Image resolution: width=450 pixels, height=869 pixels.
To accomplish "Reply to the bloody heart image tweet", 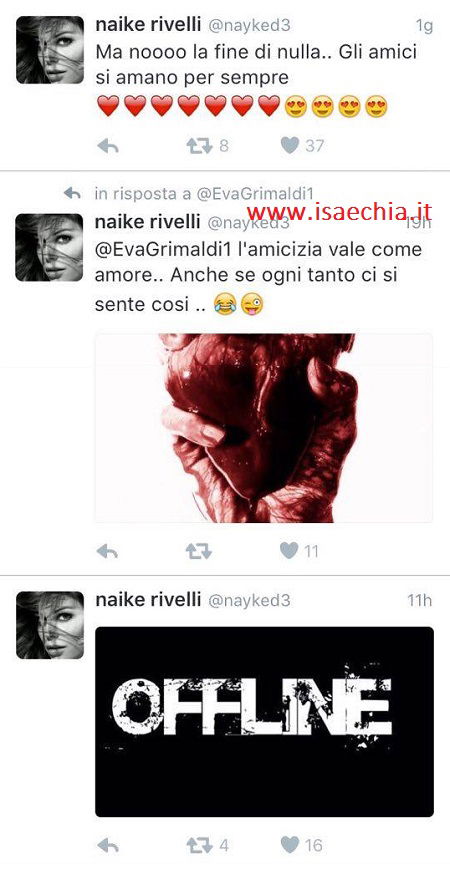I will 108,551.
